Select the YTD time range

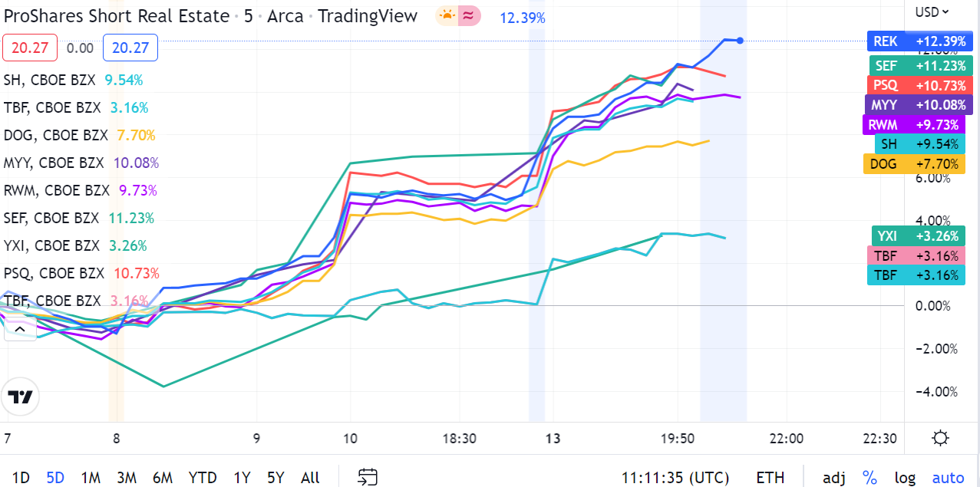point(203,477)
